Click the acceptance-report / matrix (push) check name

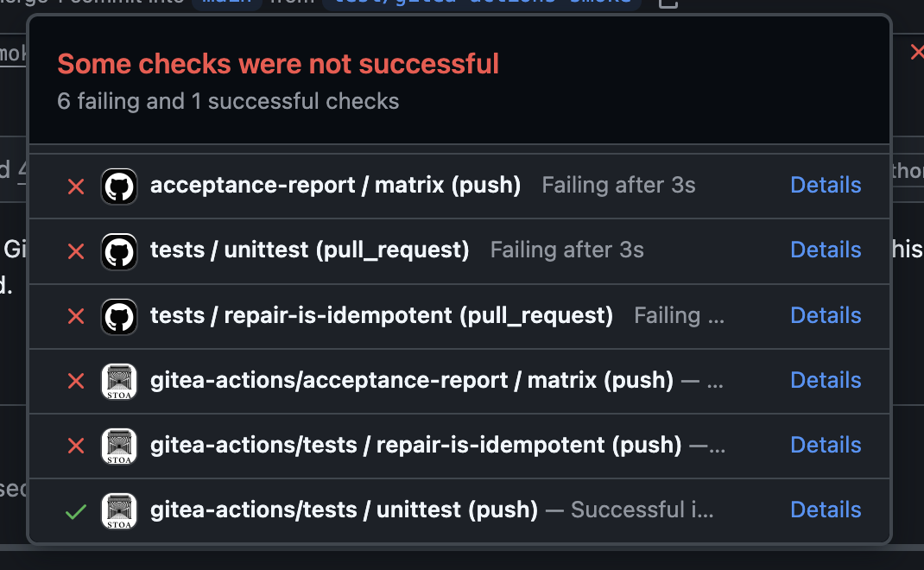click(x=335, y=185)
